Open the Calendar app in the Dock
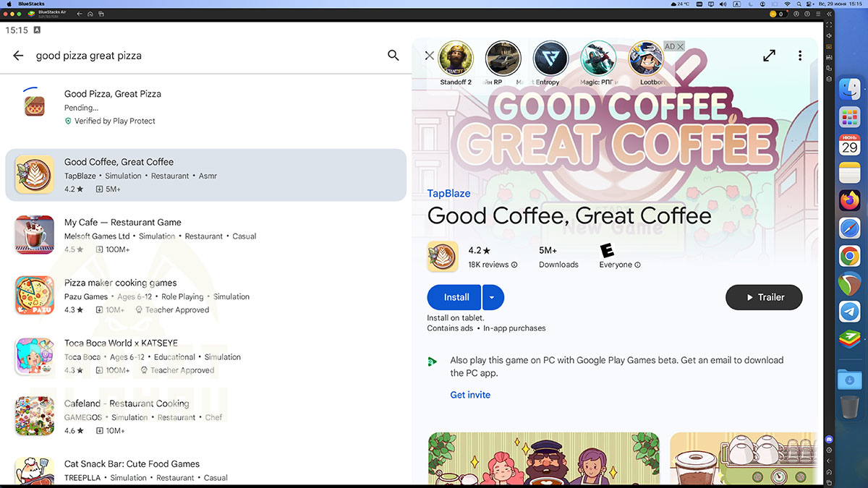 [849, 145]
